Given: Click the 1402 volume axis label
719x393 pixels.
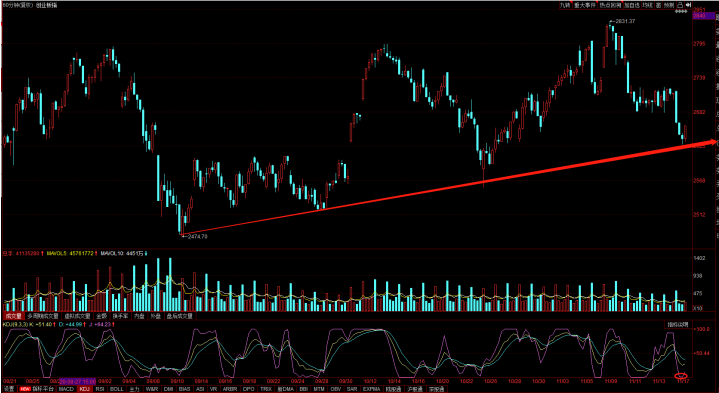Looking at the screenshot, I should 700,259.
